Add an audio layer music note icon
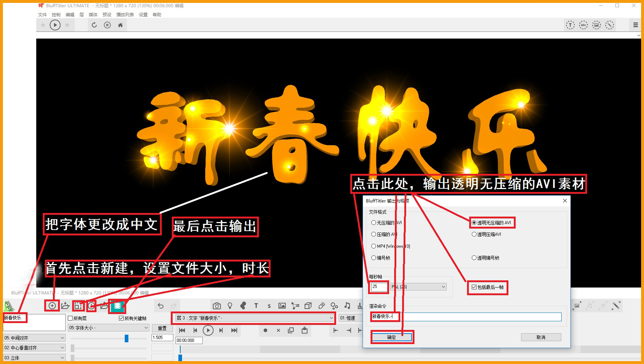Viewport: 644px width, 364px height. point(347,306)
